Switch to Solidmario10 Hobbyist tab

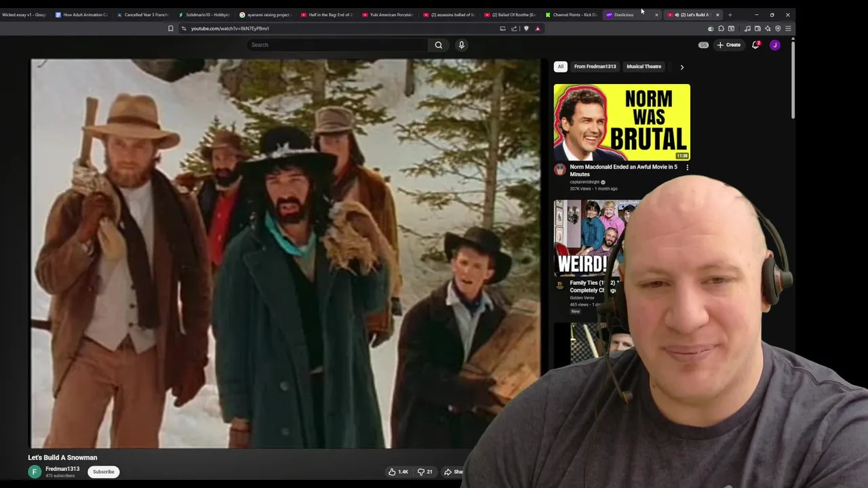[203, 14]
